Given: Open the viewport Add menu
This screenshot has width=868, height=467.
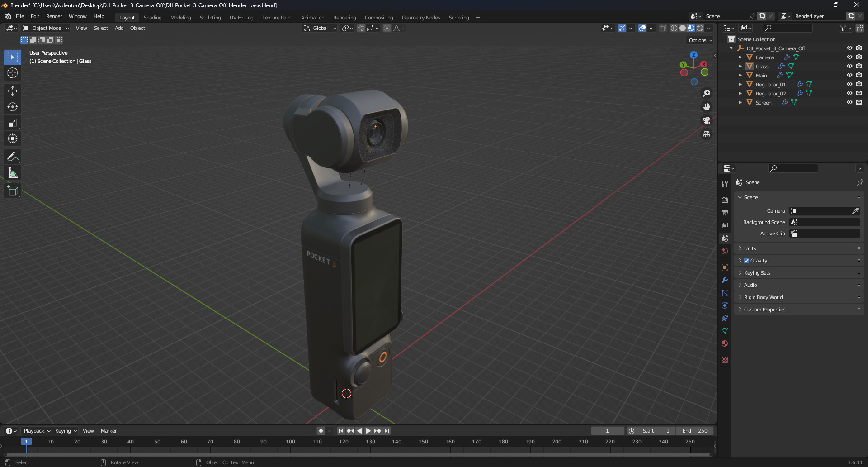Looking at the screenshot, I should 119,28.
